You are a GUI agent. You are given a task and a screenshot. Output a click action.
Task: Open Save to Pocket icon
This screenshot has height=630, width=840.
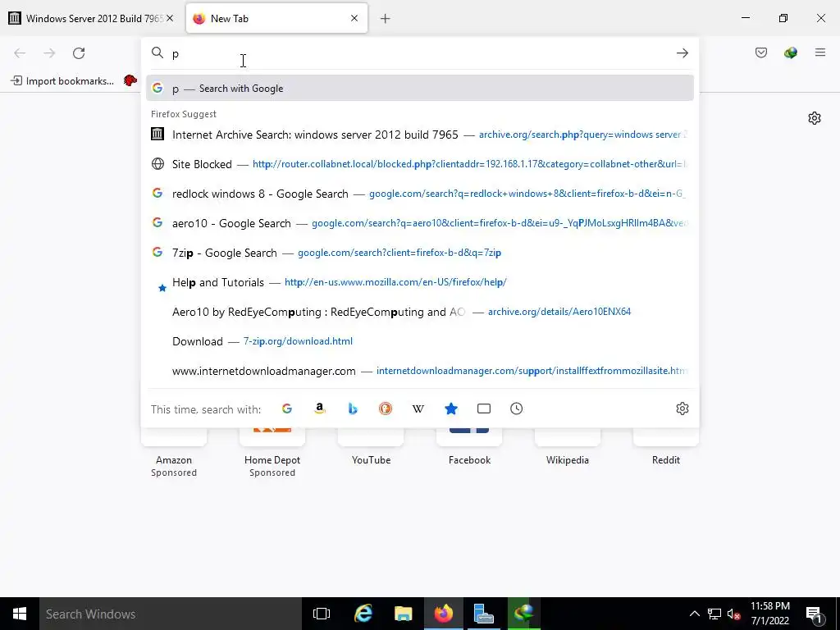760,52
